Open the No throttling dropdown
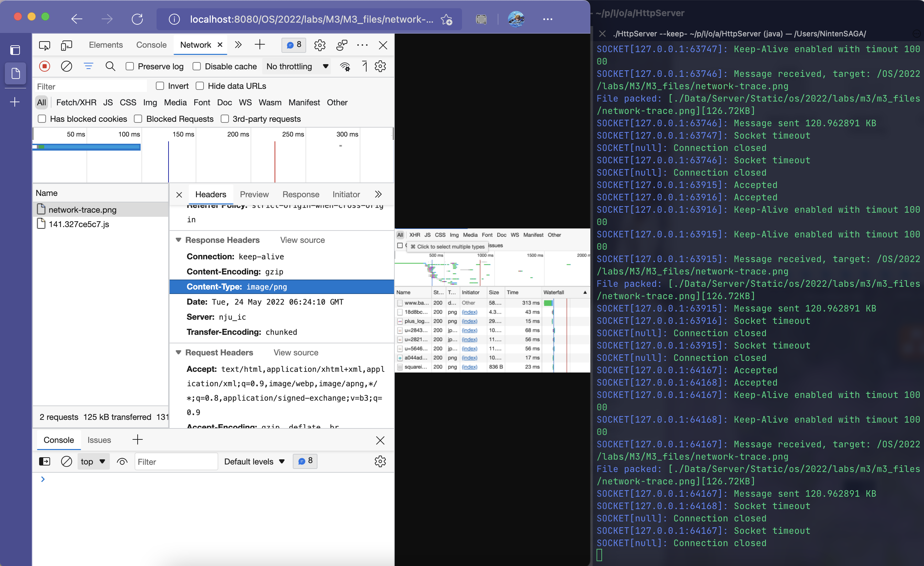 pos(297,66)
